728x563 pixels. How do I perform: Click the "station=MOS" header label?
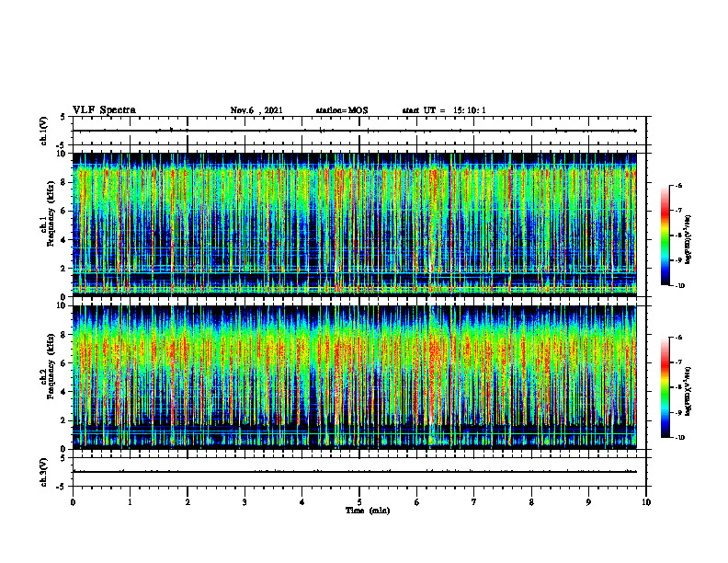coord(342,110)
